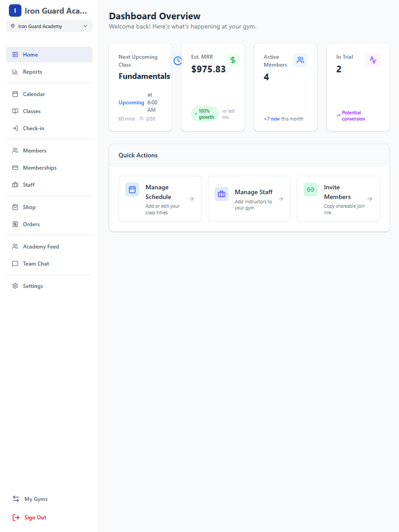Open Settings from sidebar
This screenshot has width=399, height=532.
pyautogui.click(x=49, y=286)
